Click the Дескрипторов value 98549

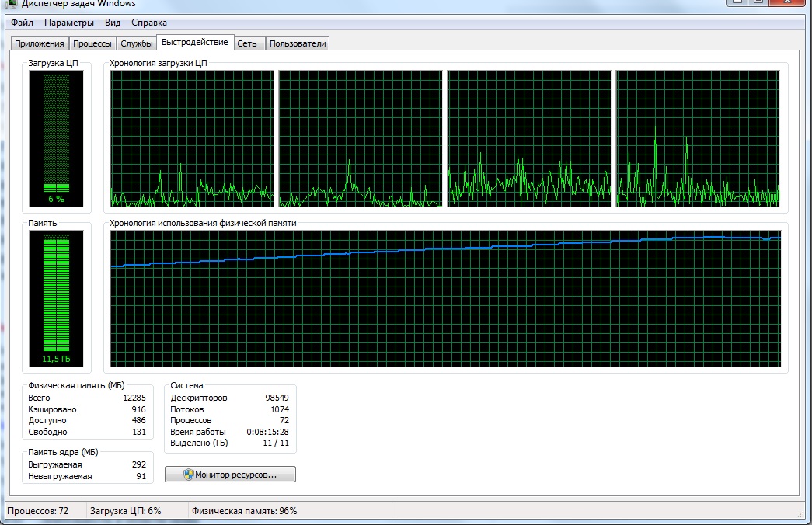pos(277,398)
